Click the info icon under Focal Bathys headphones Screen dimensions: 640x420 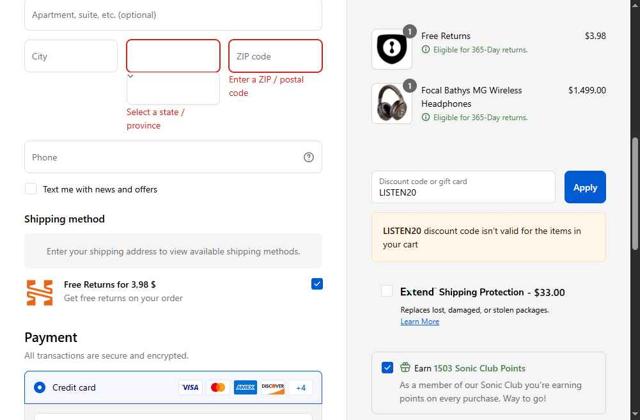[426, 117]
